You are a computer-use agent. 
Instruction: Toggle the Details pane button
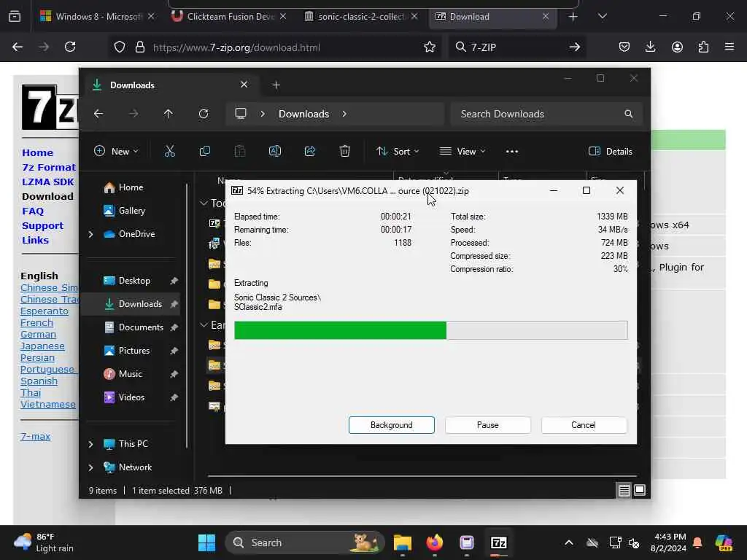tap(611, 152)
